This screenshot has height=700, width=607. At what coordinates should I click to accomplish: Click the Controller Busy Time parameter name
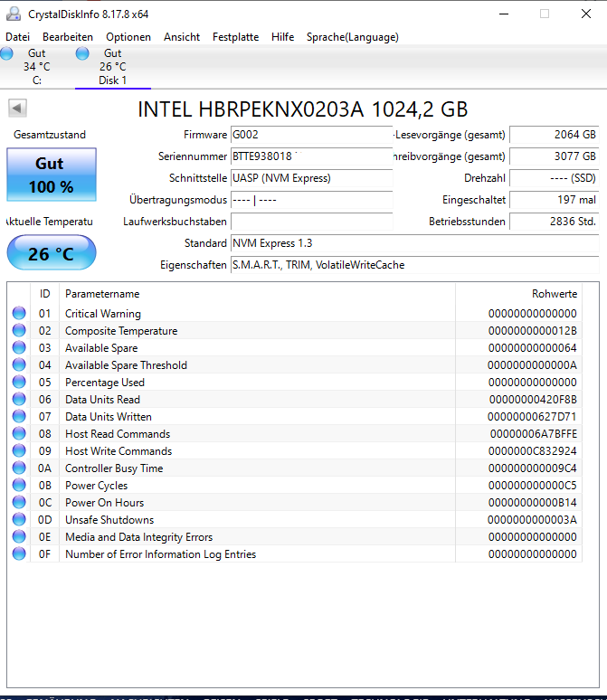coord(114,468)
